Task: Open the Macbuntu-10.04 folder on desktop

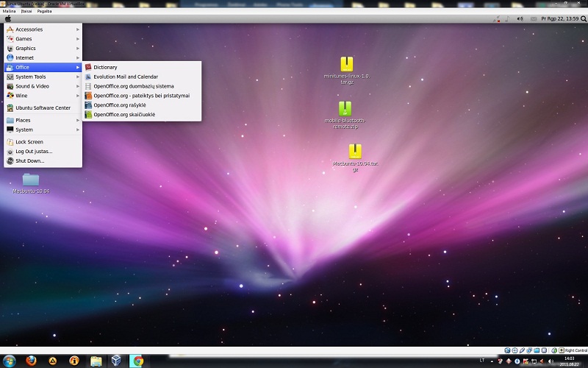Action: point(30,179)
